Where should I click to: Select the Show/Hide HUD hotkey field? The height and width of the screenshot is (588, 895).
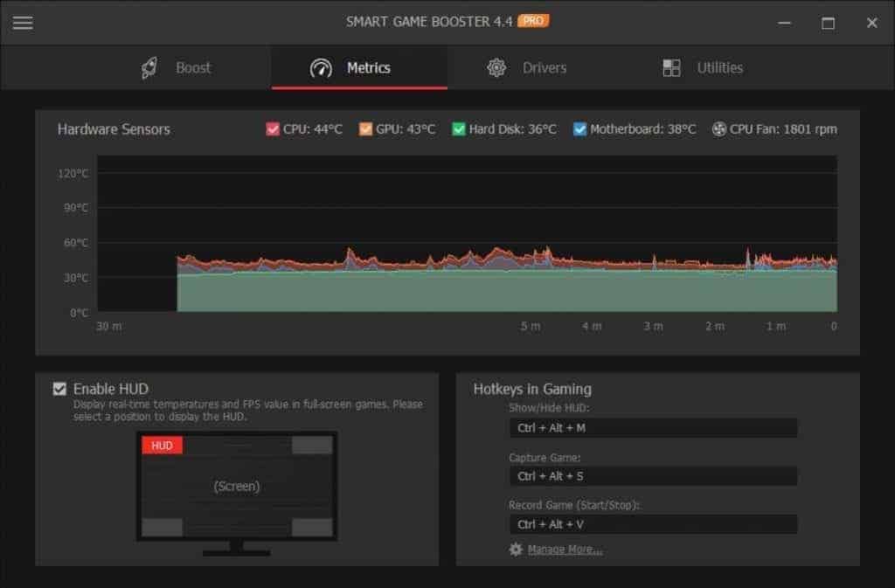(x=654, y=427)
